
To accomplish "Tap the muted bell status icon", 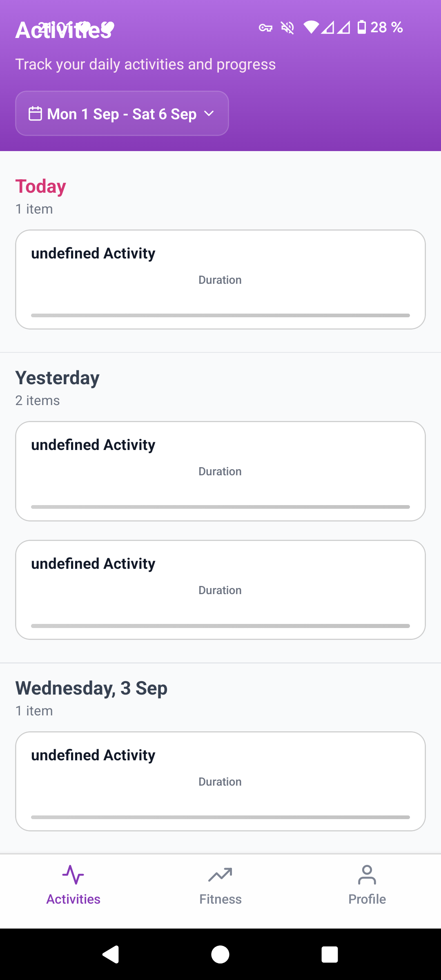I will pyautogui.click(x=287, y=28).
